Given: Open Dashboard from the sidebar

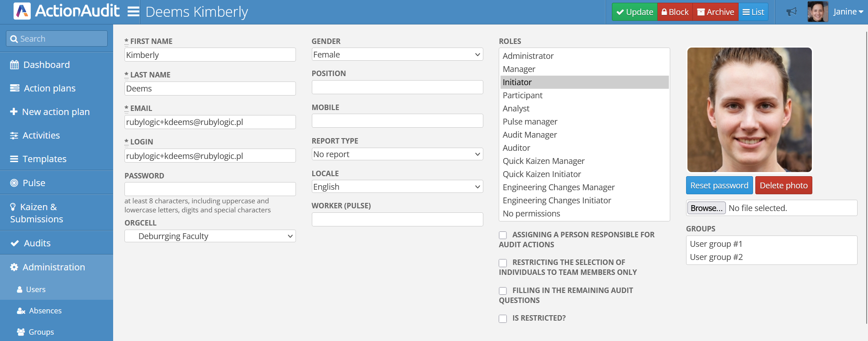Looking at the screenshot, I should 46,65.
